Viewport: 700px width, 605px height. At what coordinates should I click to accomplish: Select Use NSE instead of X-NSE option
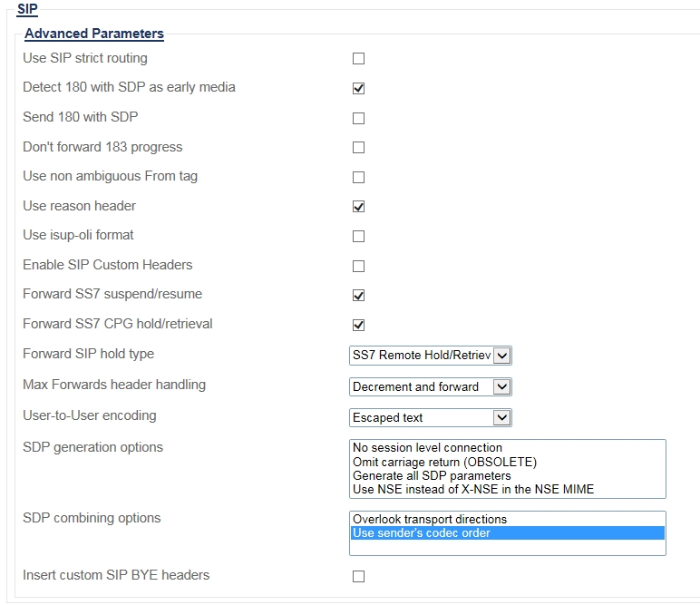click(473, 489)
